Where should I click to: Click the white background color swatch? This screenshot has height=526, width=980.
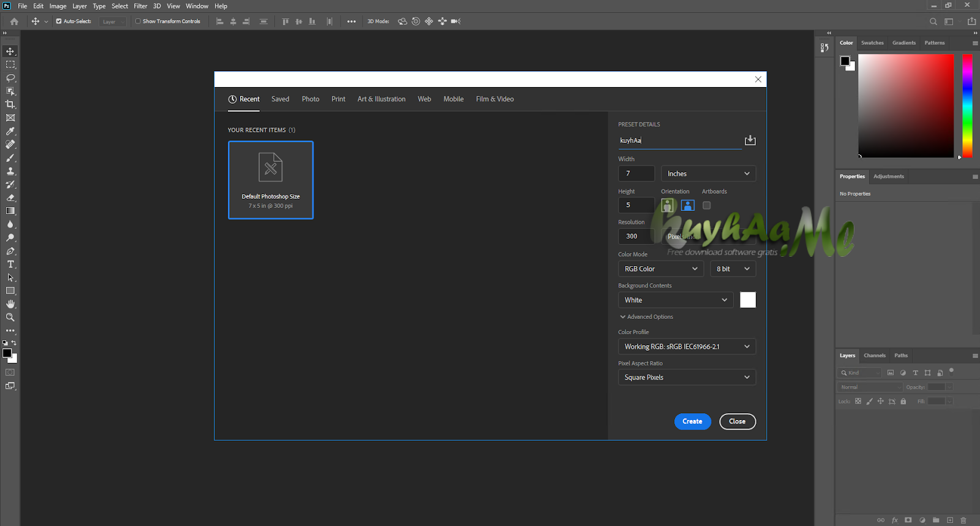[x=748, y=300]
